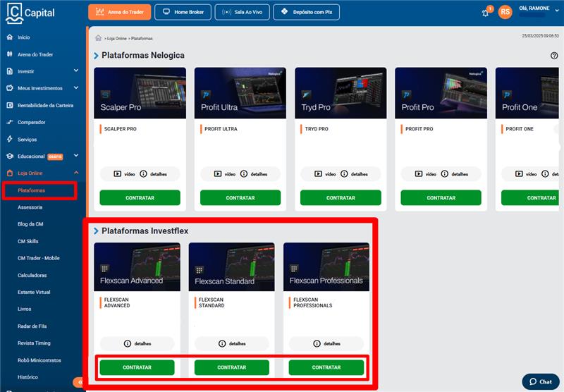Open the Depósito com Pix tab
564x392 pixels.
(x=307, y=12)
